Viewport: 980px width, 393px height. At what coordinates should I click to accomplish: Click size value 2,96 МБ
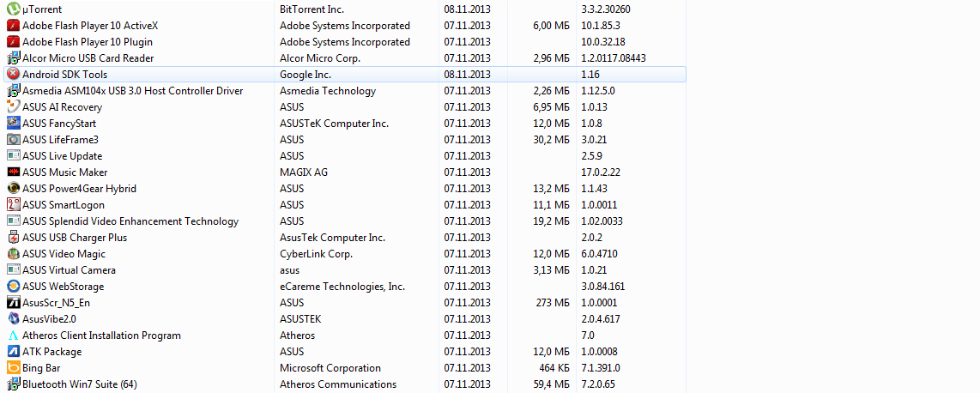[x=551, y=58]
